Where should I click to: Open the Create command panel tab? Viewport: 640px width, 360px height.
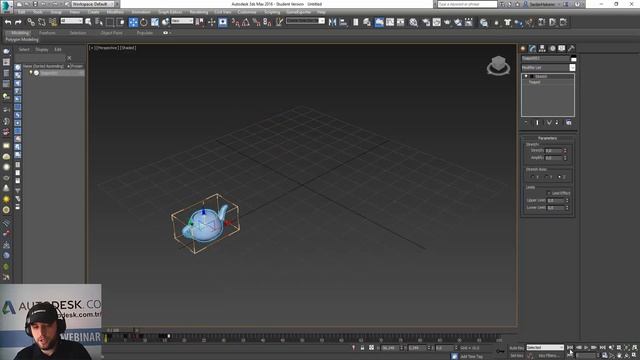[x=523, y=49]
